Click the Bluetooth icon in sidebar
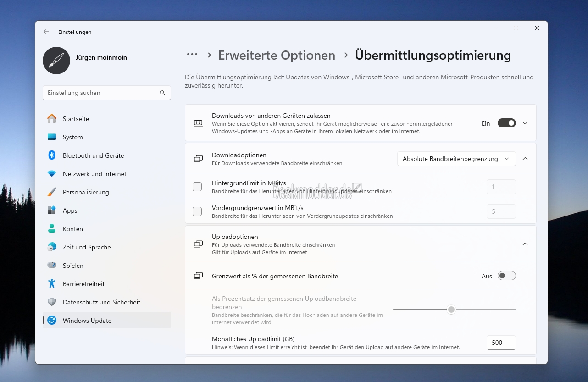The height and width of the screenshot is (382, 588). [52, 155]
